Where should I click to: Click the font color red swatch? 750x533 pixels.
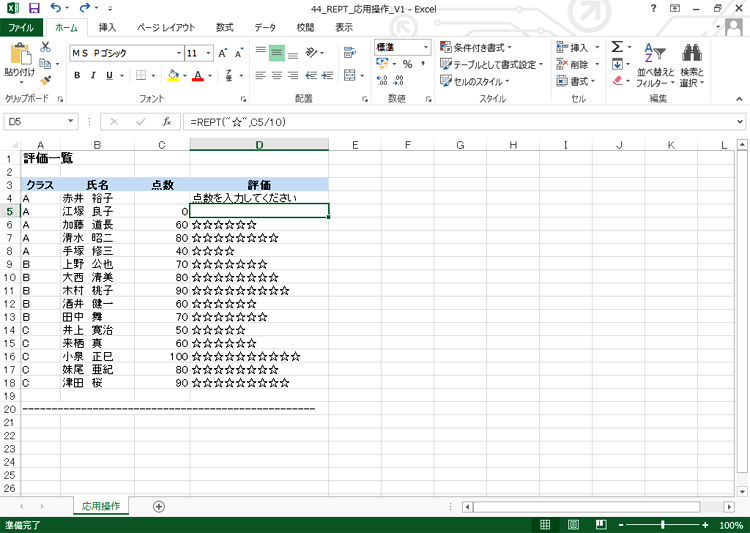tap(198, 75)
